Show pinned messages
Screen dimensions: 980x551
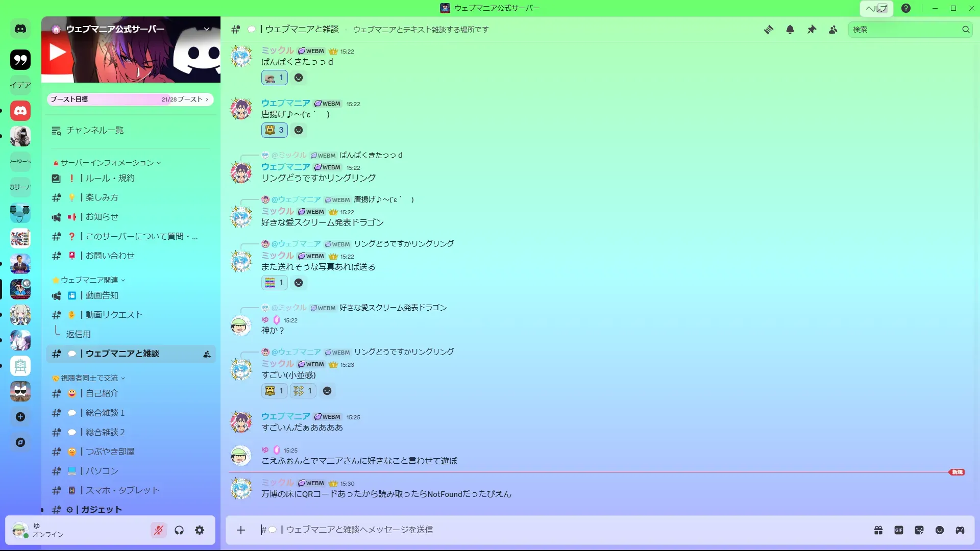tap(812, 30)
